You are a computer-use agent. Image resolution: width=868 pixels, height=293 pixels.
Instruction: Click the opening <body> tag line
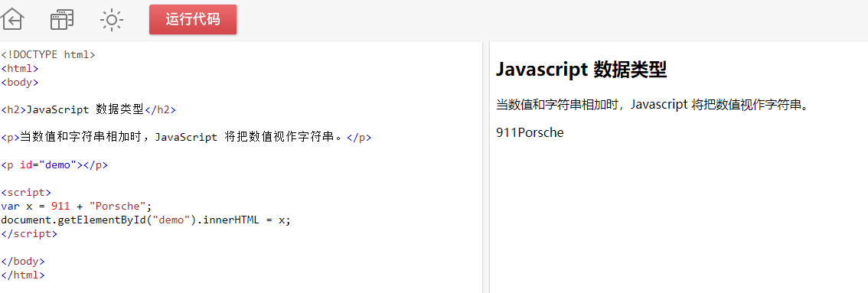tap(19, 83)
